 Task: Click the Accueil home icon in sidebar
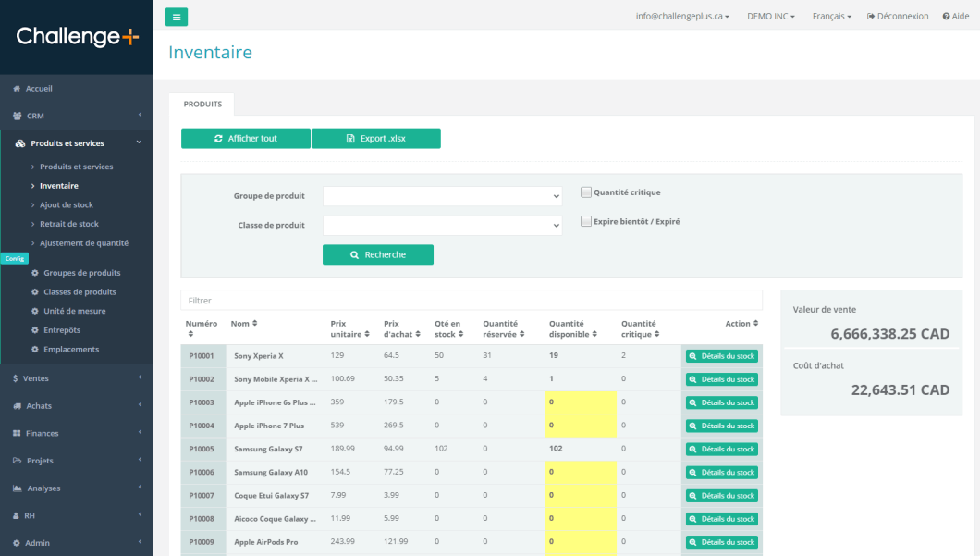click(17, 89)
